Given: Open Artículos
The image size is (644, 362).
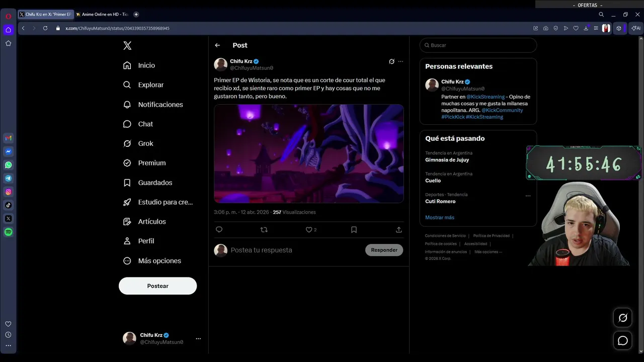Looking at the screenshot, I should click(145, 222).
